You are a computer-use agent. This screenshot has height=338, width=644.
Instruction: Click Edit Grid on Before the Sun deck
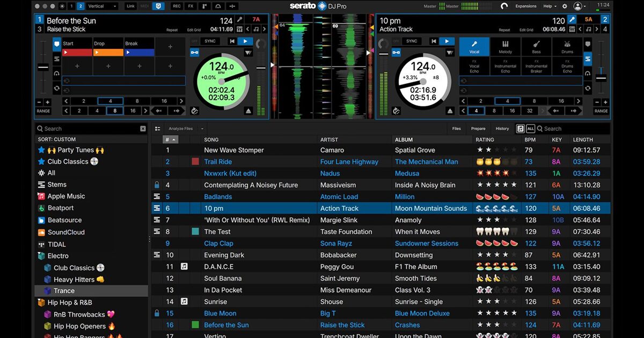(x=194, y=30)
